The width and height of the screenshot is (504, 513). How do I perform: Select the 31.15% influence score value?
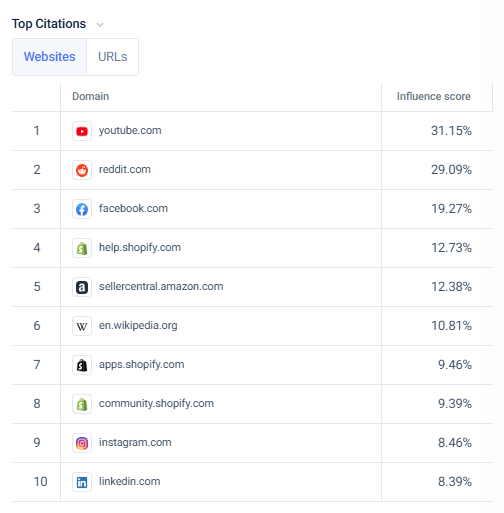click(451, 131)
